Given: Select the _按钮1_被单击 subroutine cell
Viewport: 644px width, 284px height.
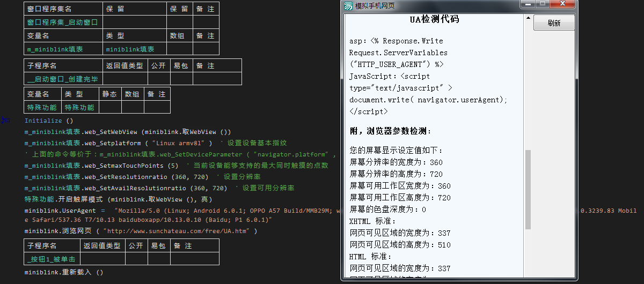Looking at the screenshot, I should (x=52, y=259).
